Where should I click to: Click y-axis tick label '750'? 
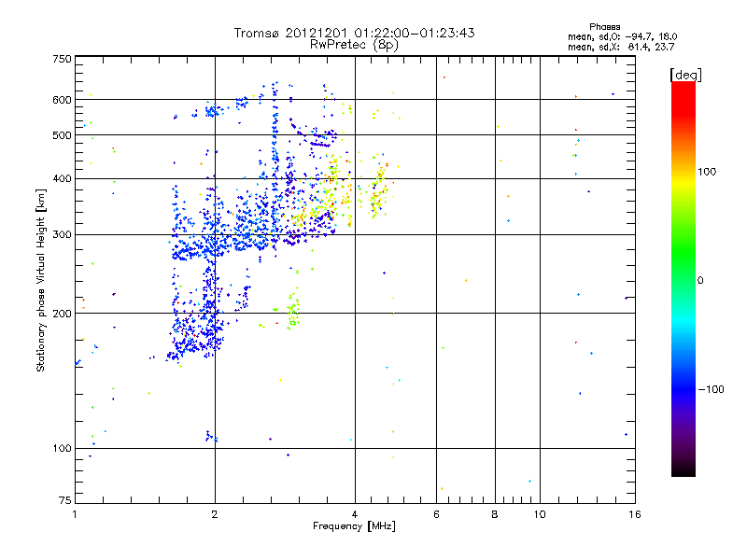click(62, 59)
